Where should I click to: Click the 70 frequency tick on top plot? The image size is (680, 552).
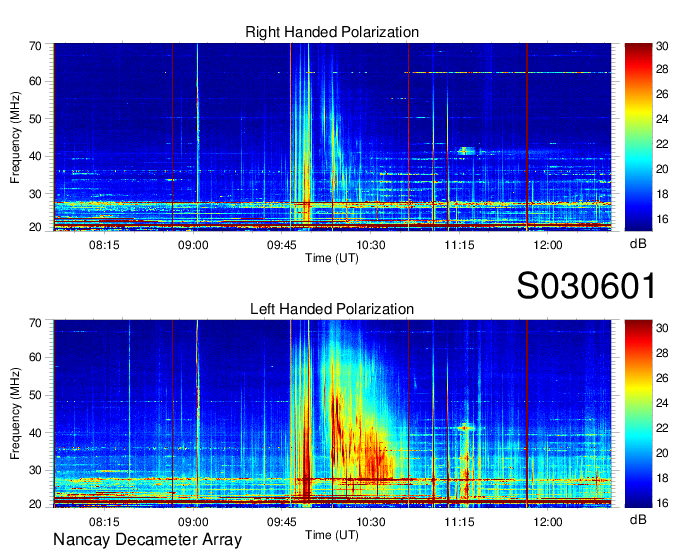[x=35, y=46]
